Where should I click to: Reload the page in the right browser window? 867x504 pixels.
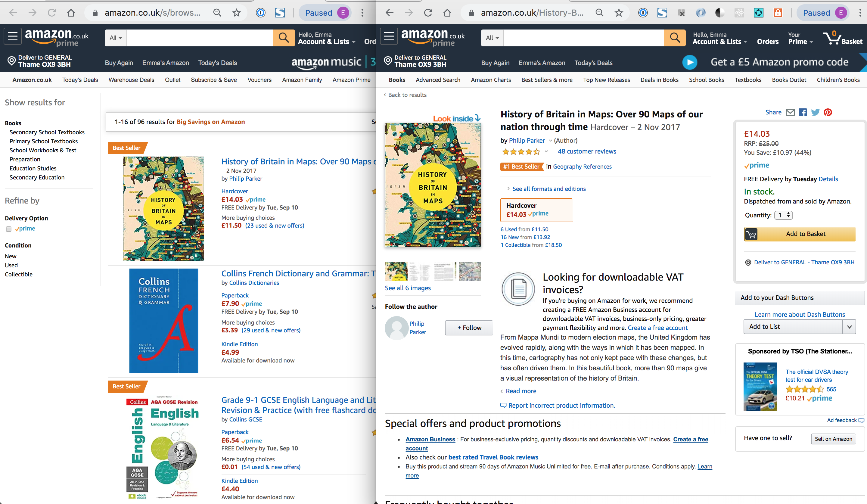[x=428, y=13]
